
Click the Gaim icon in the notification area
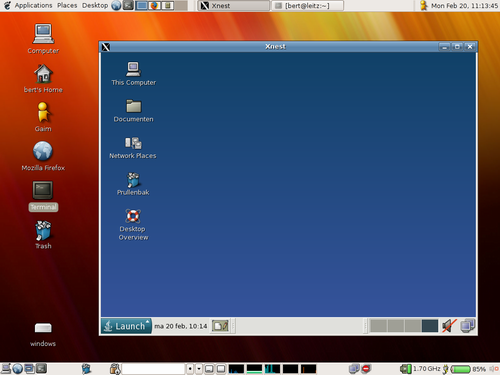click(424, 5)
